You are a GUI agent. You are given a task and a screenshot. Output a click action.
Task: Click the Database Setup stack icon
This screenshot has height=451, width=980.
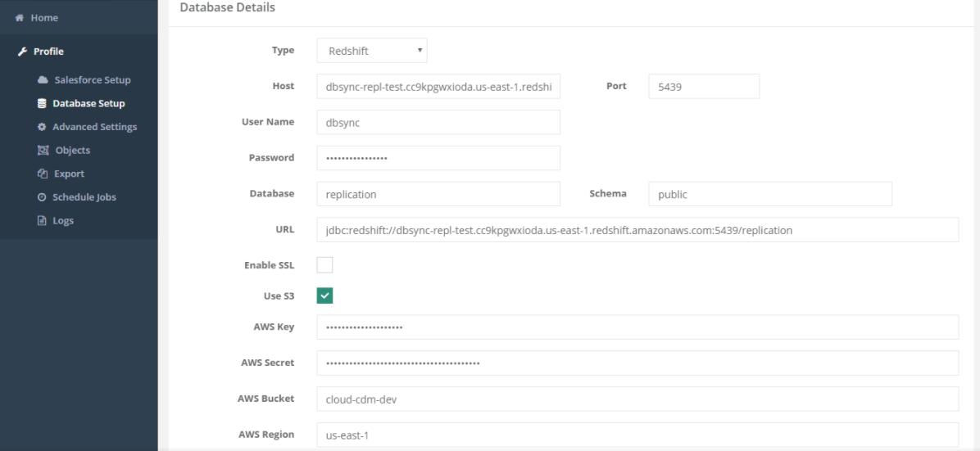(x=42, y=104)
